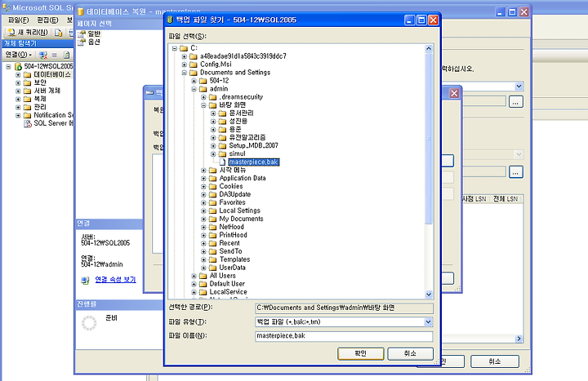588x381 pixels.
Task: Select the Application Data folder
Action: [243, 178]
